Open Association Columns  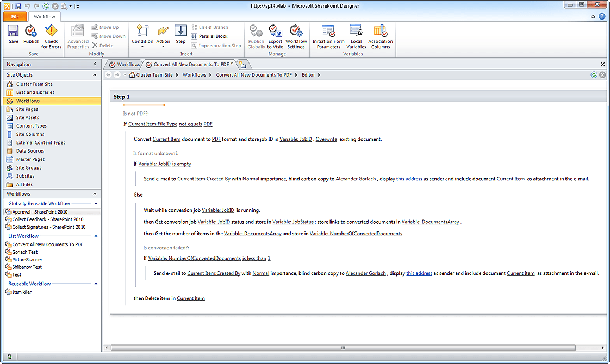(x=381, y=36)
